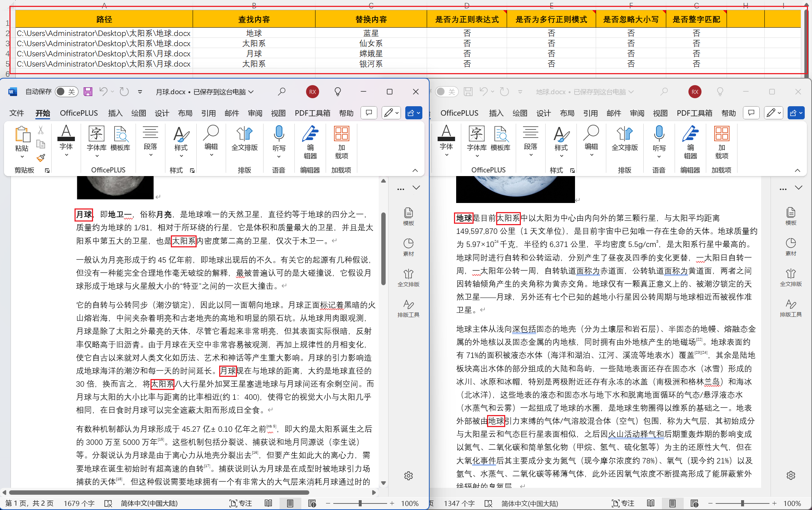Click the settings gear in 月球.docx sidebar
This screenshot has height=510, width=812.
point(408,475)
